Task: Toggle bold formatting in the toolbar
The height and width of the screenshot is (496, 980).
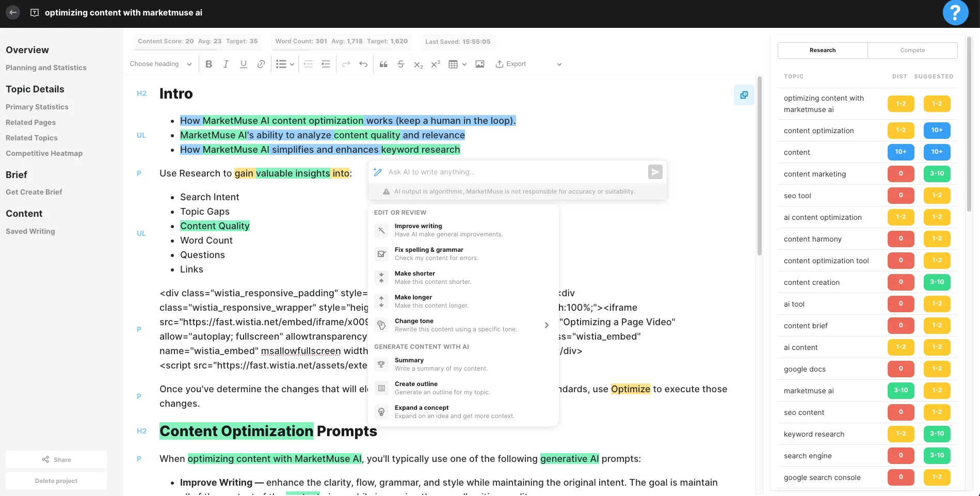Action: tap(208, 64)
